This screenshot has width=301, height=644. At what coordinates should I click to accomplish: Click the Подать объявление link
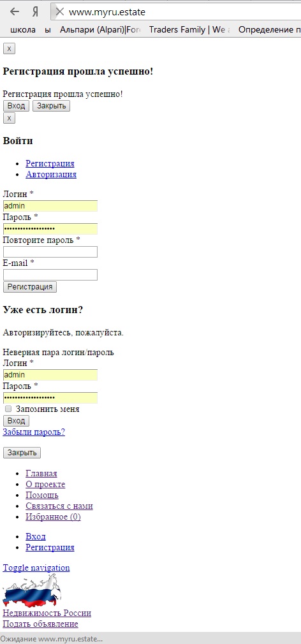40,624
